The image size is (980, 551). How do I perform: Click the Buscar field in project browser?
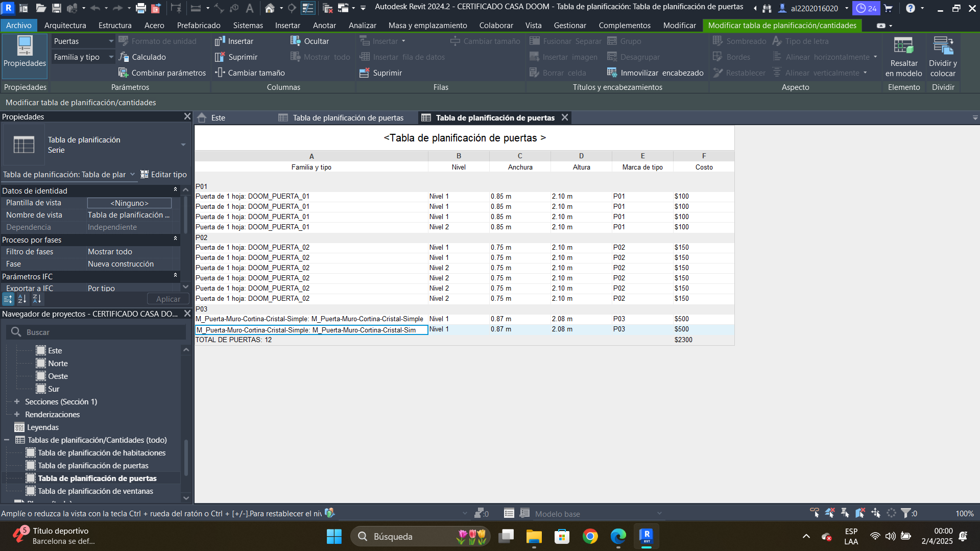coord(96,332)
